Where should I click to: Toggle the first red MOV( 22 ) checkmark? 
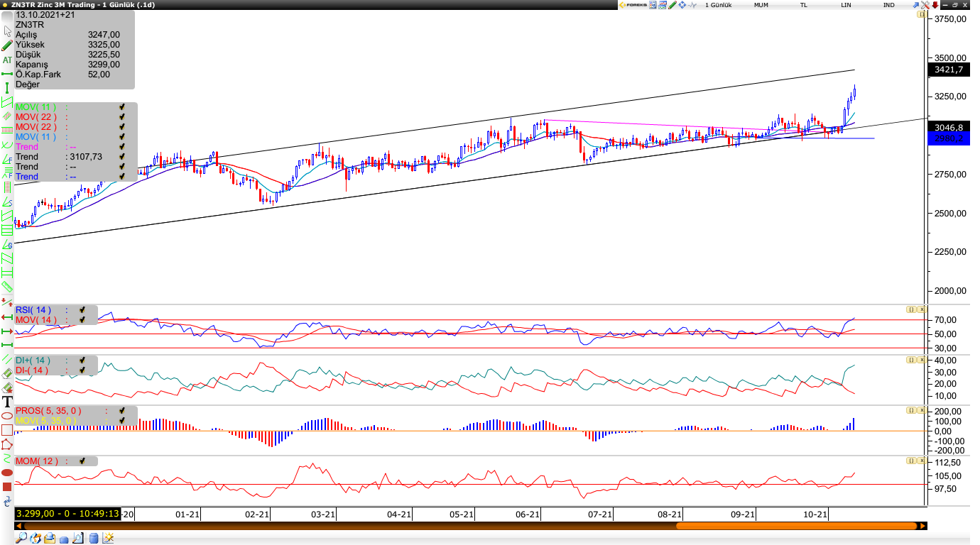tap(122, 117)
